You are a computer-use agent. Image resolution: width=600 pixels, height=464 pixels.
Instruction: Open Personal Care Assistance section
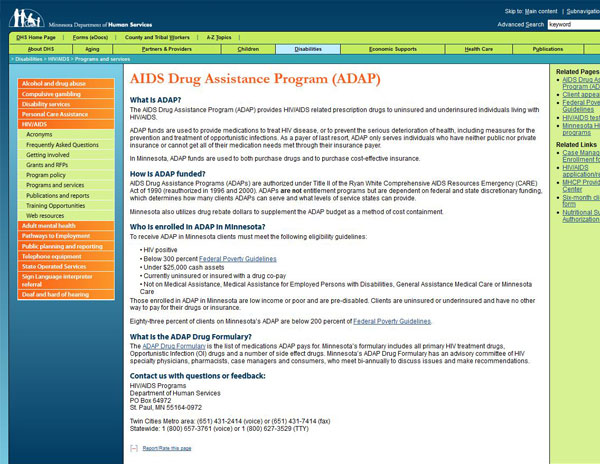(x=66, y=114)
